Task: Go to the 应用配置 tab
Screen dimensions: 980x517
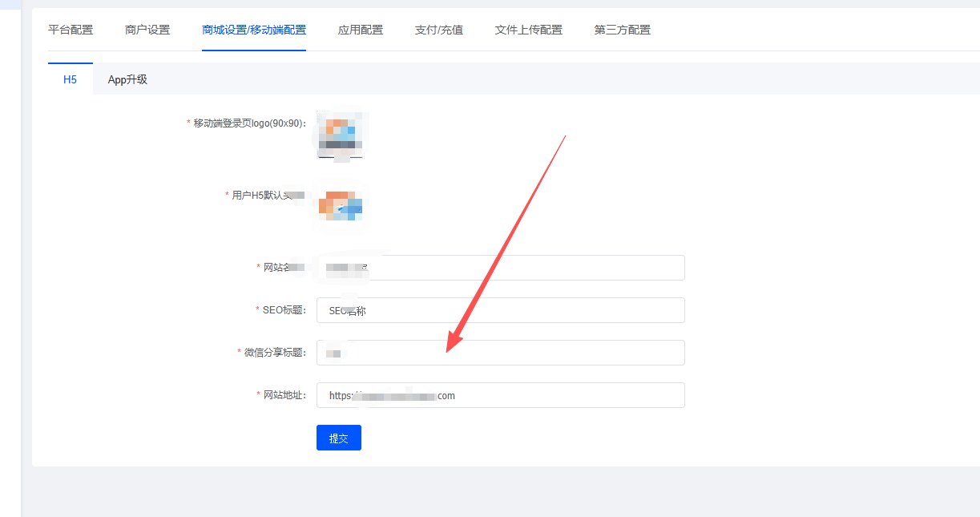Action: [361, 30]
